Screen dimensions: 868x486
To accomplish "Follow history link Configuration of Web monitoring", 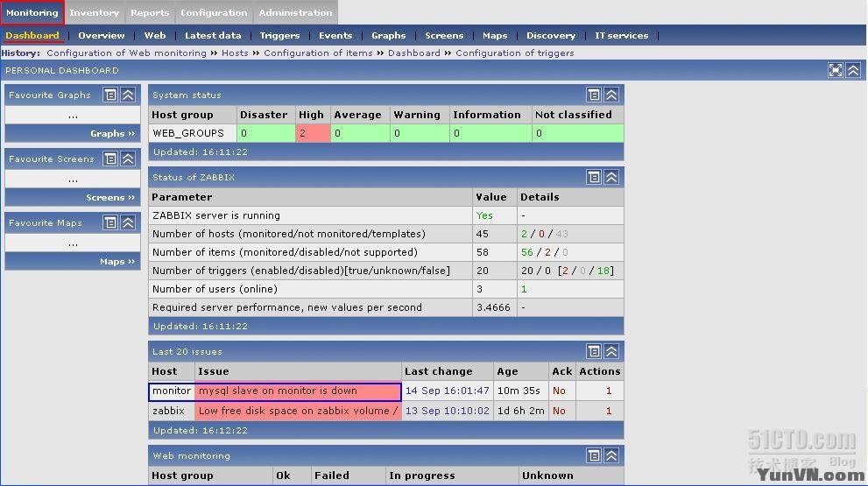I will coord(126,53).
